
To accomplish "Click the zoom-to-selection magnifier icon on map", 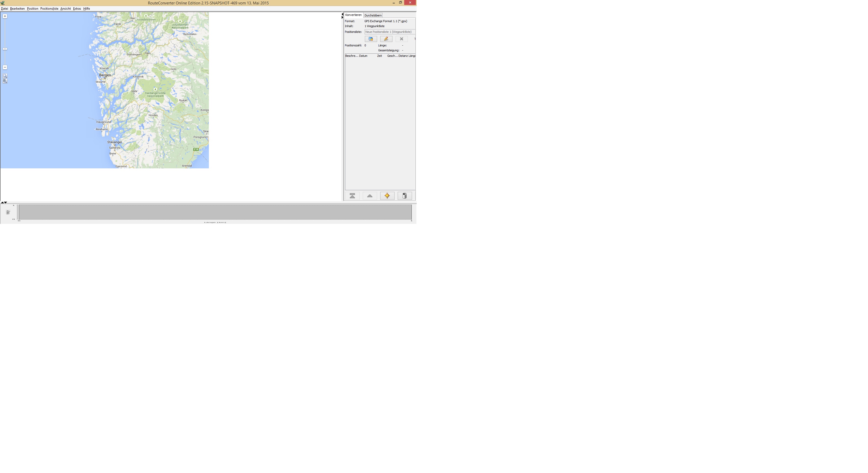I will [x=5, y=76].
